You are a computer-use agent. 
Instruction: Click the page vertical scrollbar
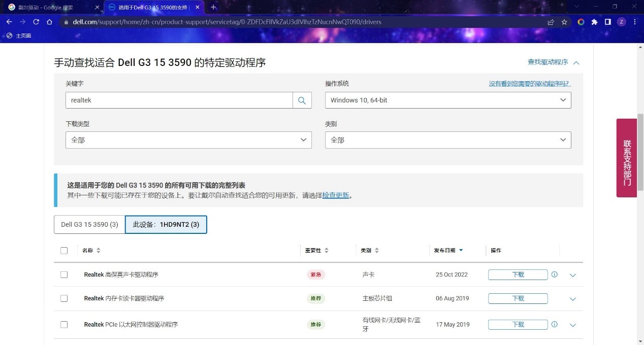pos(640,152)
